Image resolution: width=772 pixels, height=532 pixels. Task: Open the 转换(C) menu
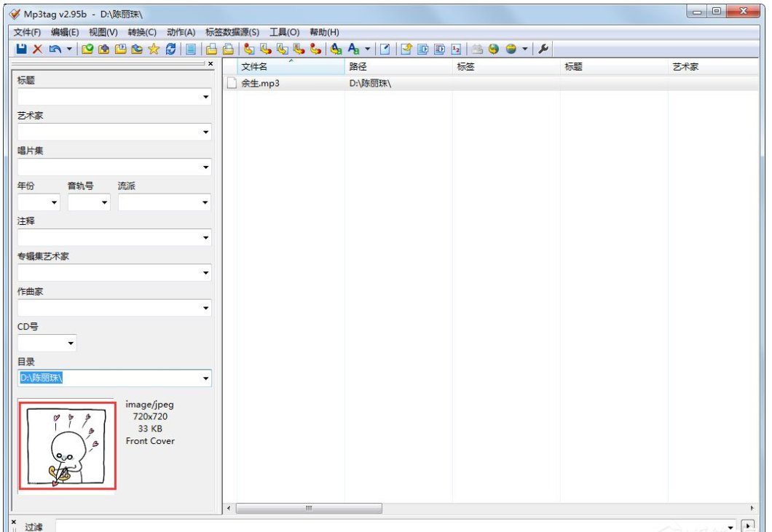click(x=142, y=32)
